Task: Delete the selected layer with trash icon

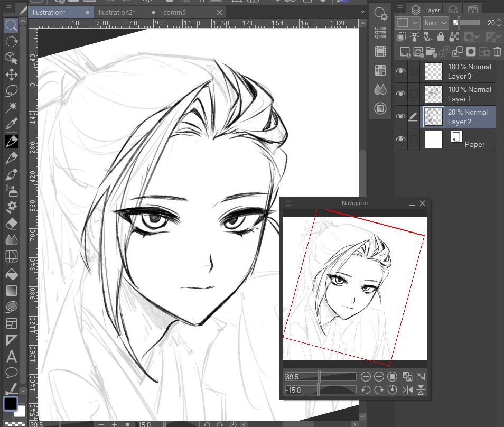Action: [x=497, y=52]
